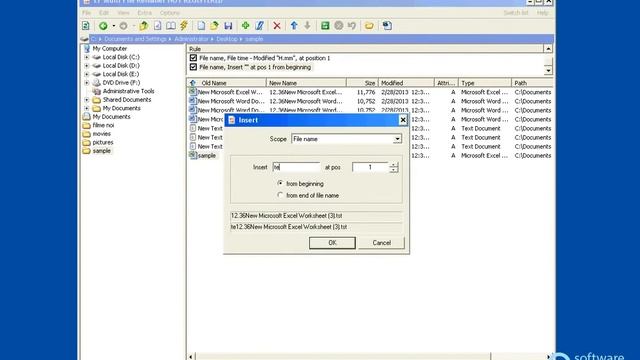
Task: Click the grey undo arrow icon
Action: point(352,26)
